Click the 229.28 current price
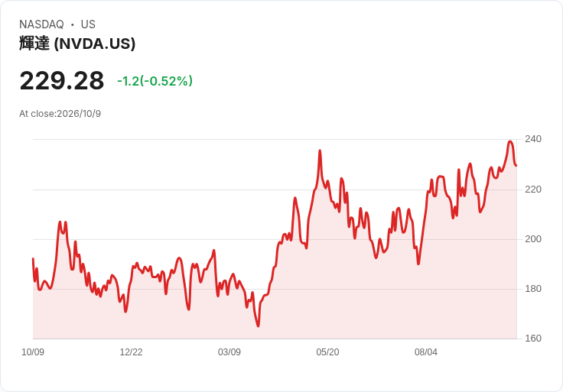Screen dimensions: 563x392 tap(62, 81)
